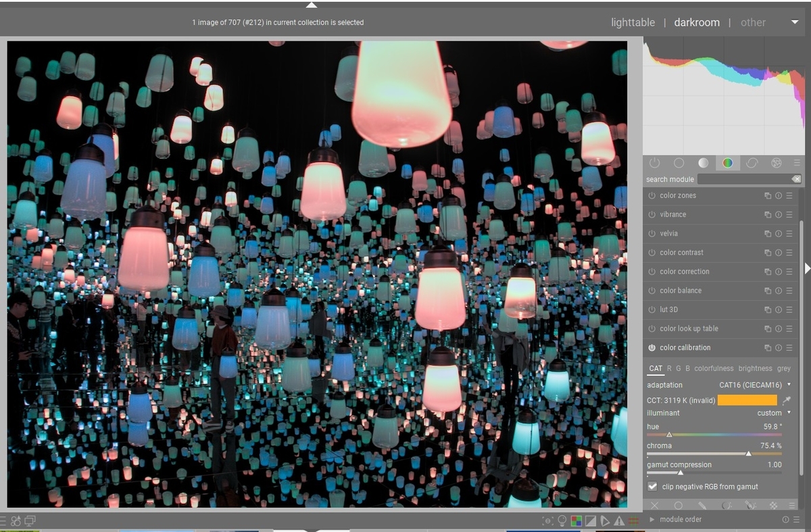
Task: Select raster mask checkerboard icon
Action: pos(774,505)
